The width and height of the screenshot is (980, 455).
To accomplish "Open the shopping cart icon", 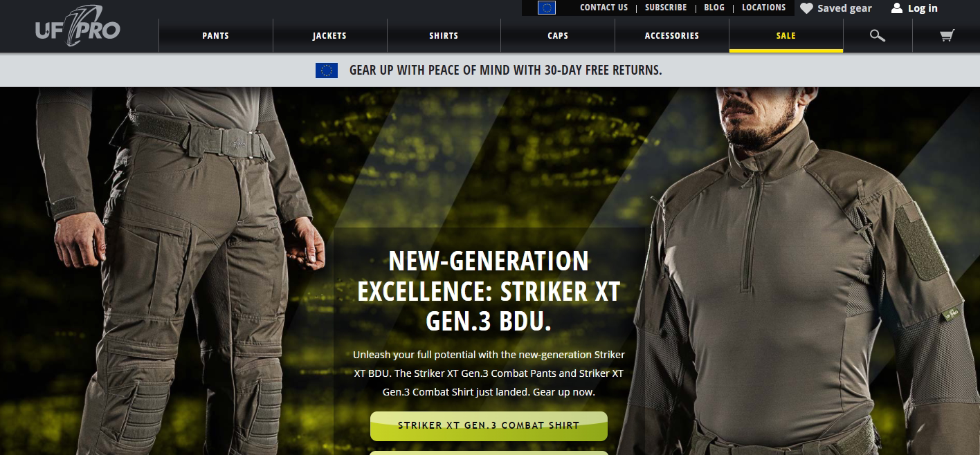I will click(x=947, y=35).
